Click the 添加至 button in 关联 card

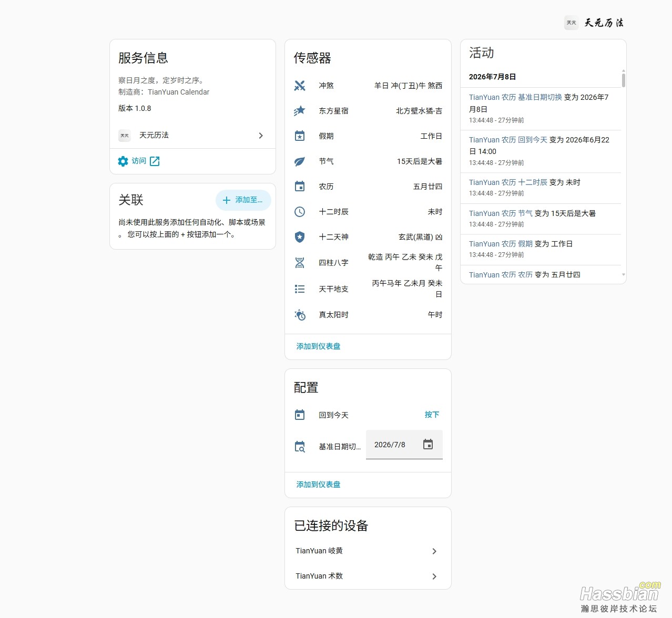(x=243, y=200)
